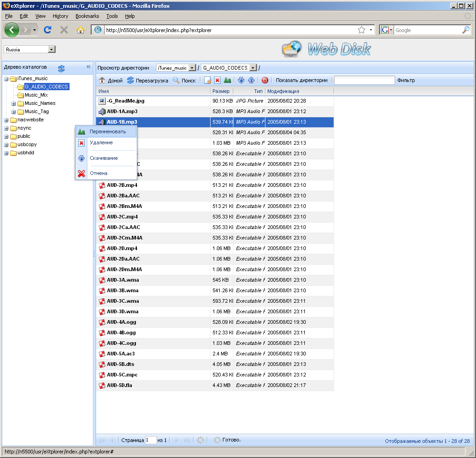Screen dimensions: 476x458
Task: Collapse the iTunes_music tree node
Action: pyautogui.click(x=6, y=79)
